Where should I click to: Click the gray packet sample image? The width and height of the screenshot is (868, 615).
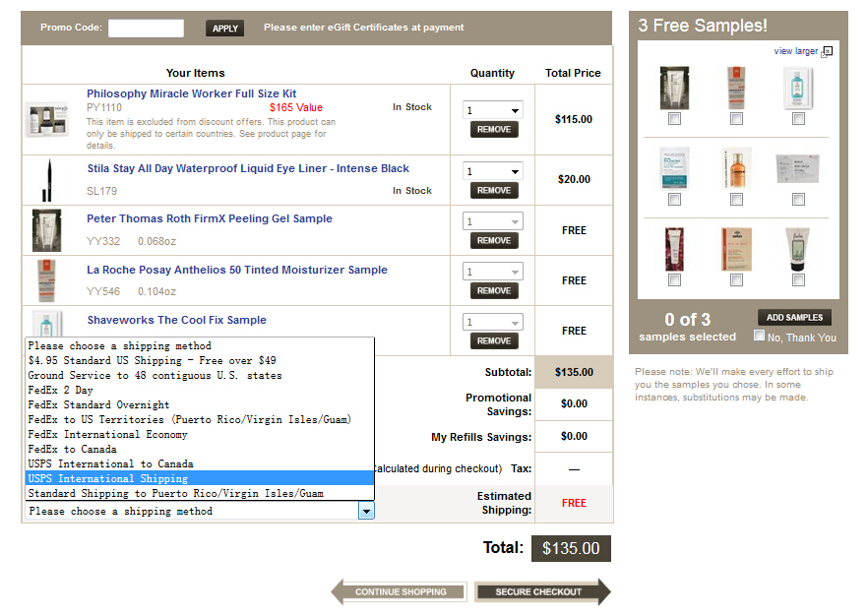pyautogui.click(x=798, y=169)
